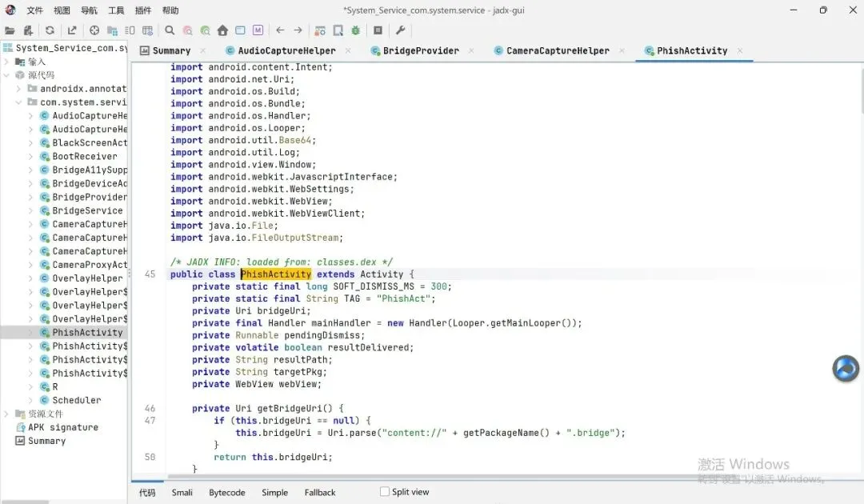Open APK signature in the tree
Screen dimensions: 864x504
coord(63,427)
